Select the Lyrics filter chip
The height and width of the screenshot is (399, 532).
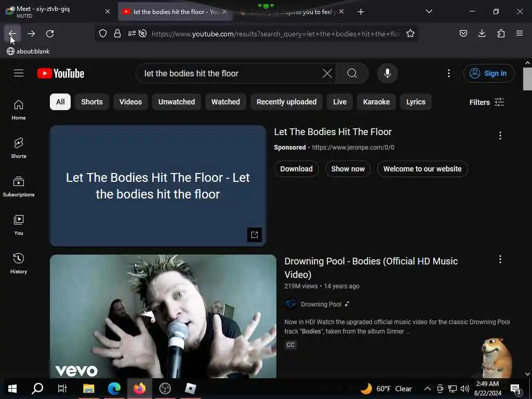click(x=416, y=102)
